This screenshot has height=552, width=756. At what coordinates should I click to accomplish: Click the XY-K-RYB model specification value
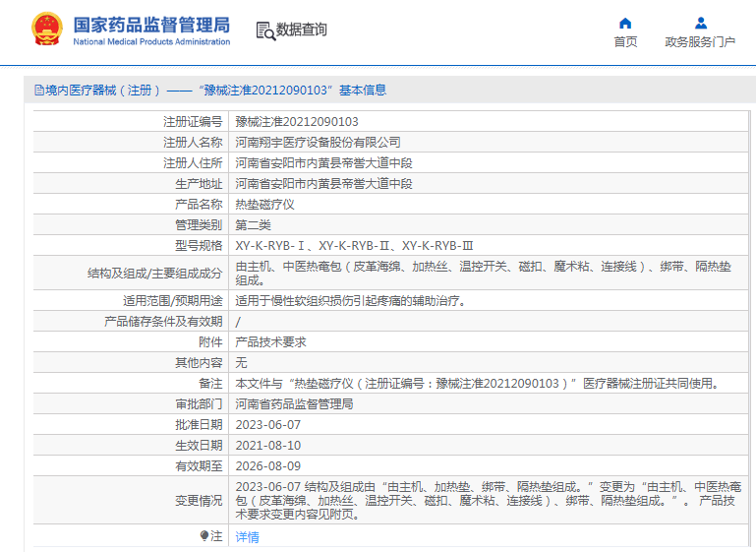354,246
